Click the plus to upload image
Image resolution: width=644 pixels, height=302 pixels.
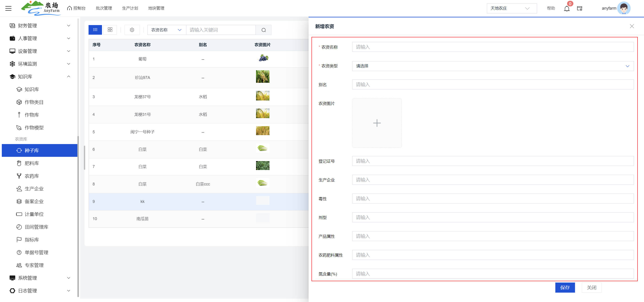pos(377,123)
